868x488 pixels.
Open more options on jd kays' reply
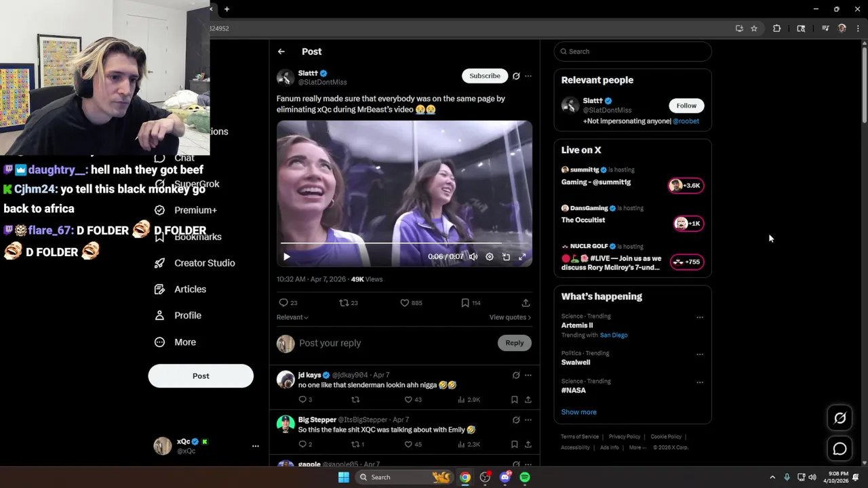click(528, 375)
